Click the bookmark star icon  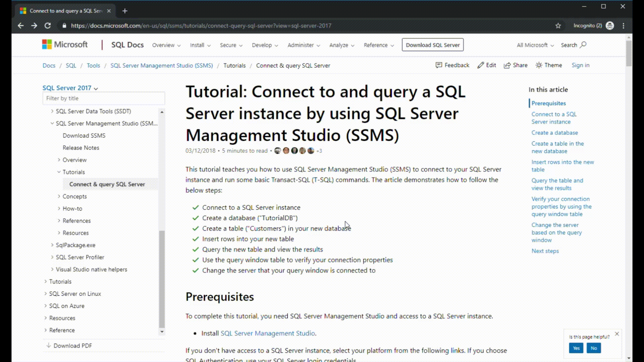tap(558, 25)
